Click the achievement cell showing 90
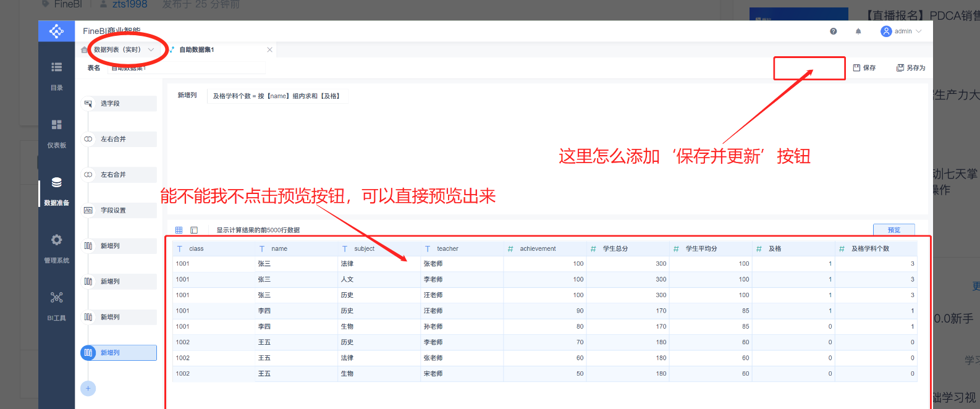Viewport: 980px width, 409px height. [545, 311]
